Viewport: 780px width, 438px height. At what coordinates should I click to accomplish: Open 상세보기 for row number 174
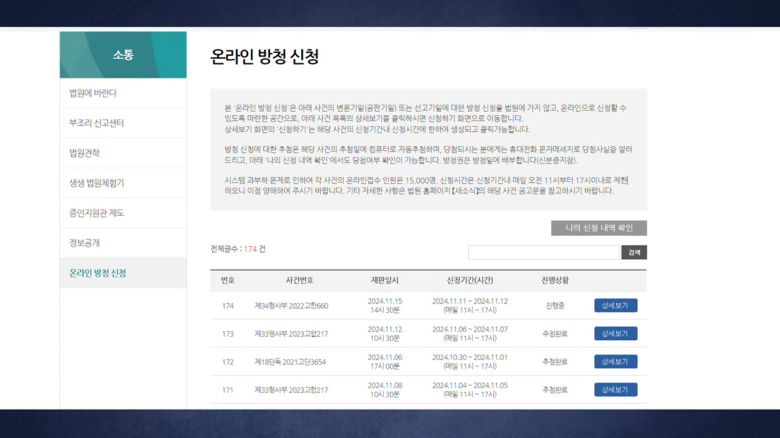point(615,306)
